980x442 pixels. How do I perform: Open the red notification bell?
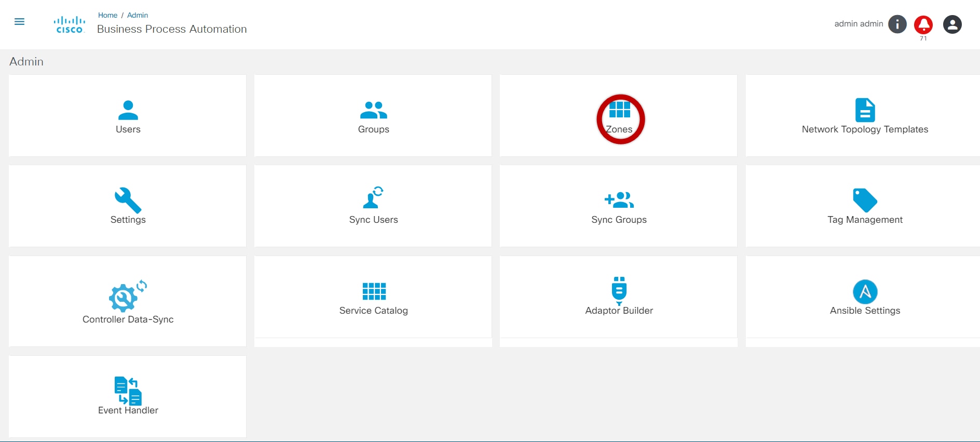pos(923,24)
